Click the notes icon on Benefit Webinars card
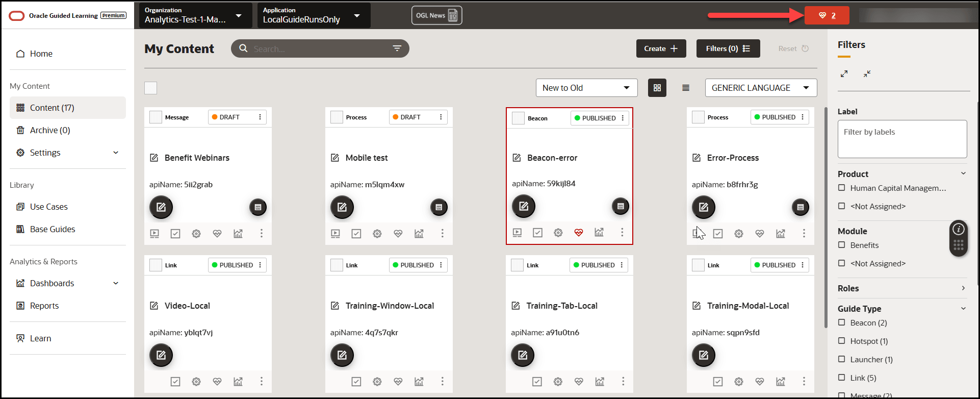The height and width of the screenshot is (399, 980). 258,207
